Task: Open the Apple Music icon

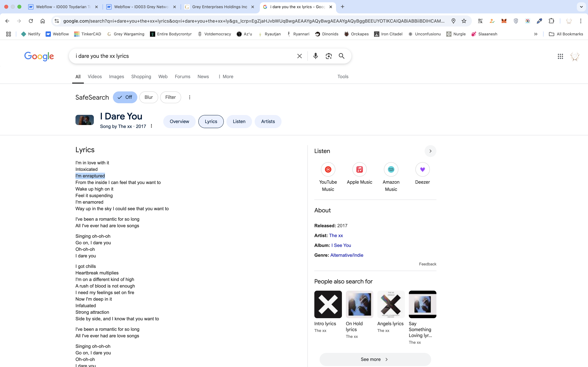Action: (x=359, y=169)
